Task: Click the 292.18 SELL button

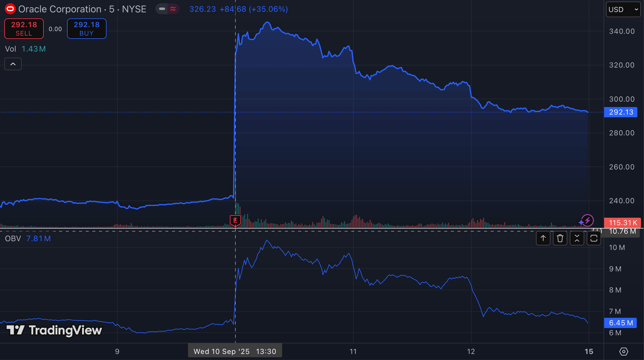Action: [x=24, y=29]
